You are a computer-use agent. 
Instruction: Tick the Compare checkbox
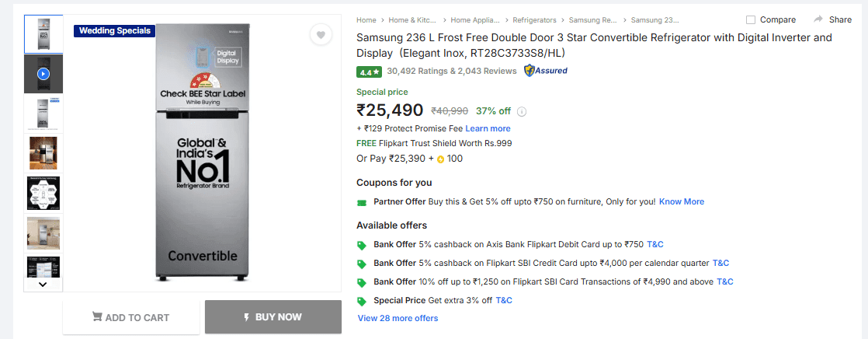pyautogui.click(x=751, y=19)
